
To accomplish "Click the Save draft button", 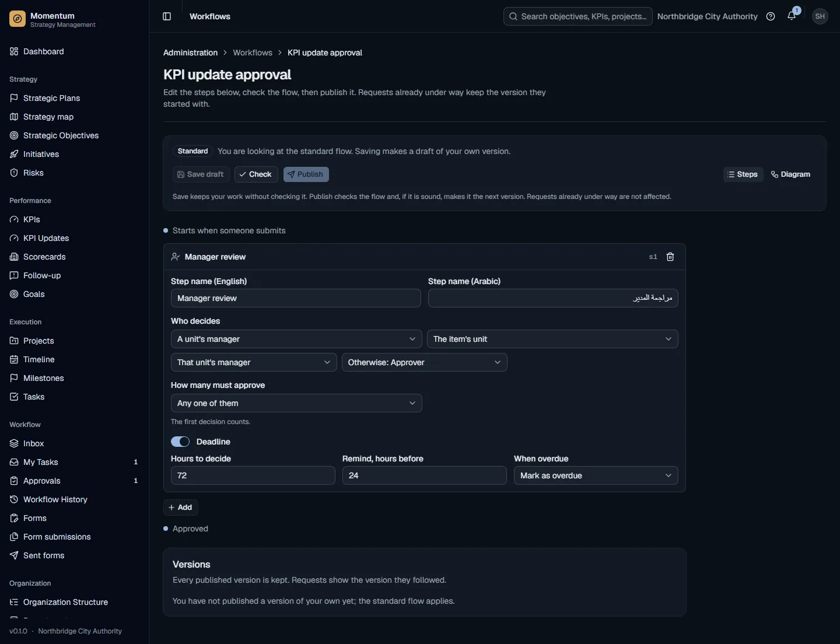I will click(x=201, y=174).
